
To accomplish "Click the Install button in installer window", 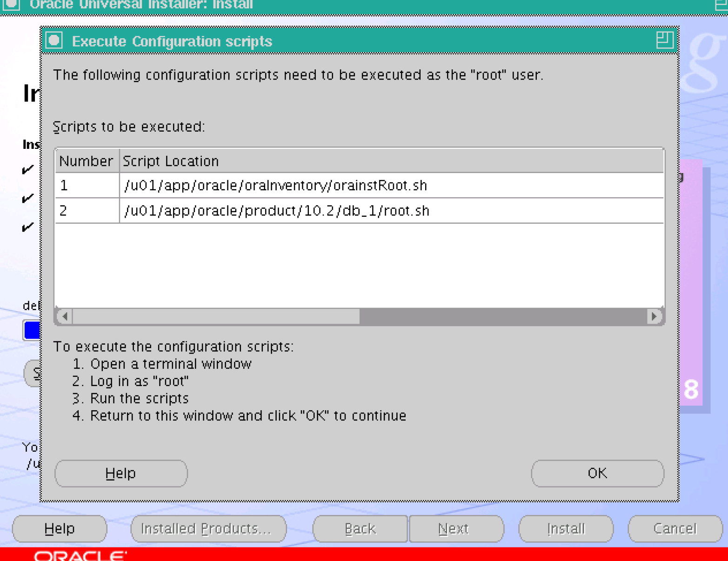I will (x=566, y=528).
